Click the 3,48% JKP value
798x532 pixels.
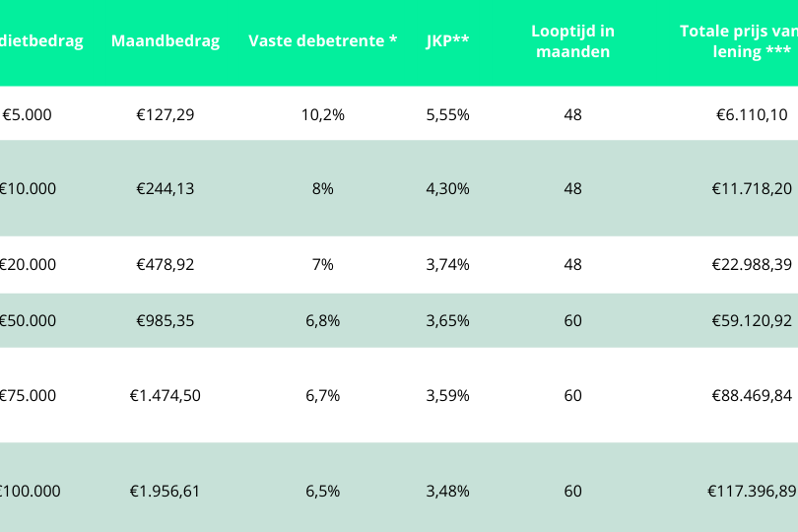pos(447,491)
